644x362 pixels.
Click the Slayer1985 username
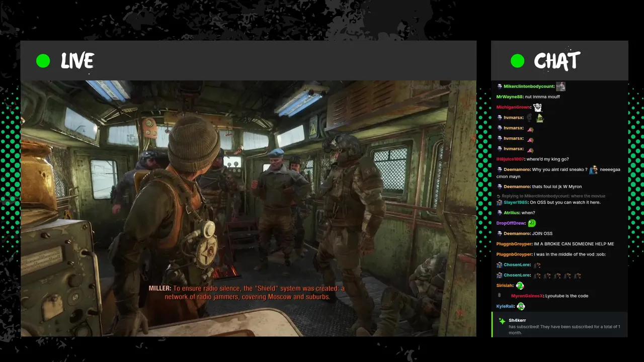pos(516,203)
